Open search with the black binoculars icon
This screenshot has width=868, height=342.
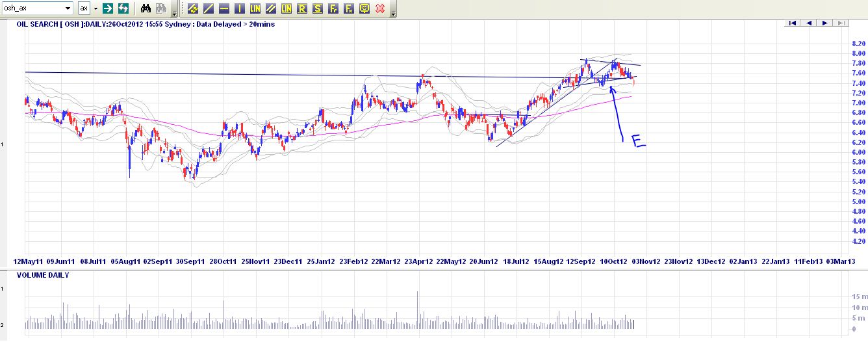146,8
